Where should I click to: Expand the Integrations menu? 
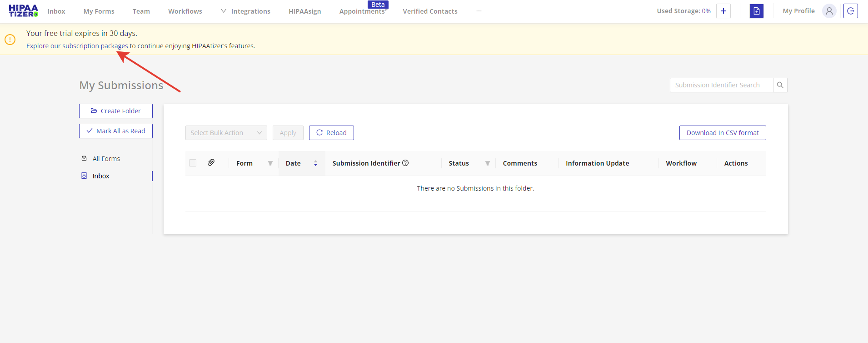pos(245,11)
